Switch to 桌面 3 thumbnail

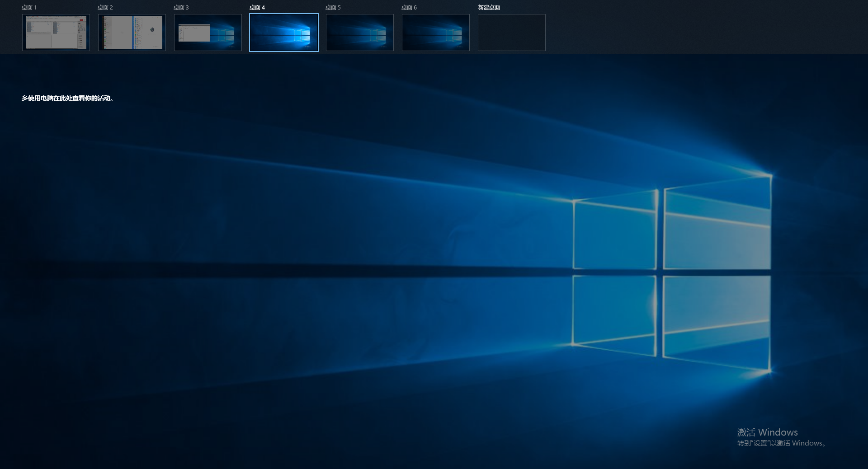pyautogui.click(x=208, y=33)
